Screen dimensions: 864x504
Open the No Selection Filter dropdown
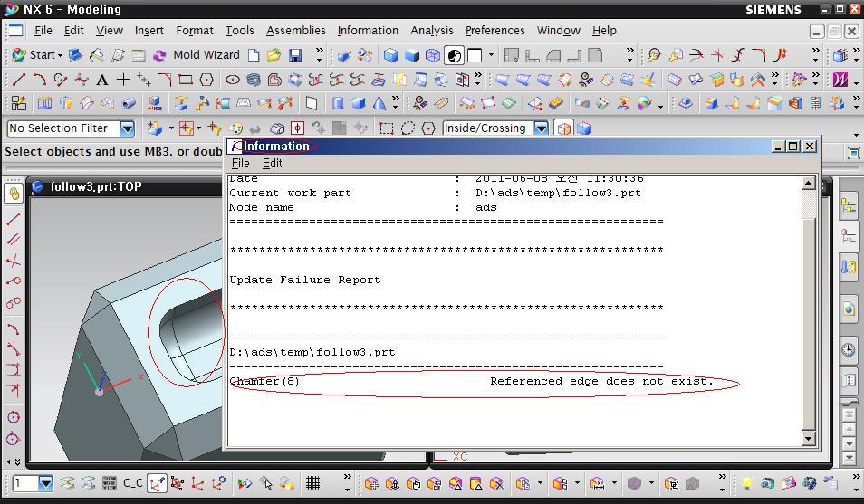coord(127,128)
